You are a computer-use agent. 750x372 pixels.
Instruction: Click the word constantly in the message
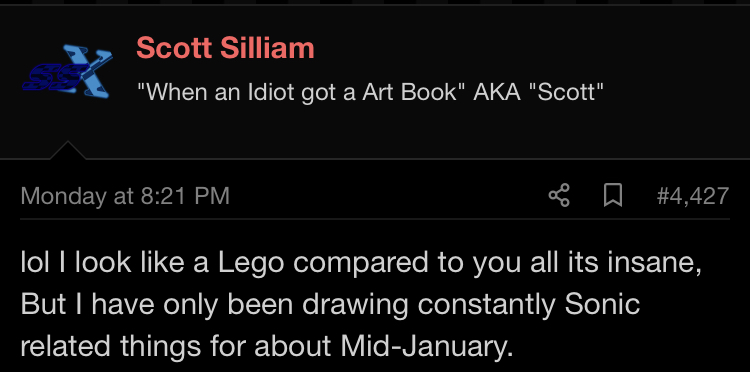tap(486, 305)
